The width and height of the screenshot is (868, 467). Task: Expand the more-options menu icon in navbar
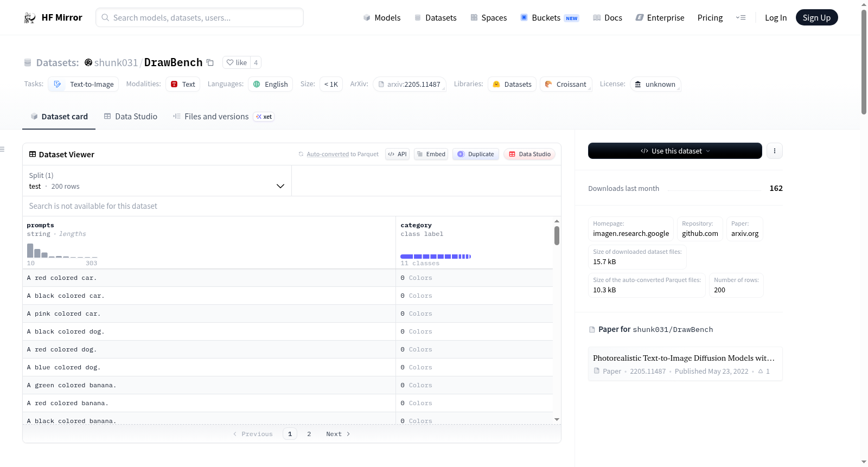click(741, 17)
